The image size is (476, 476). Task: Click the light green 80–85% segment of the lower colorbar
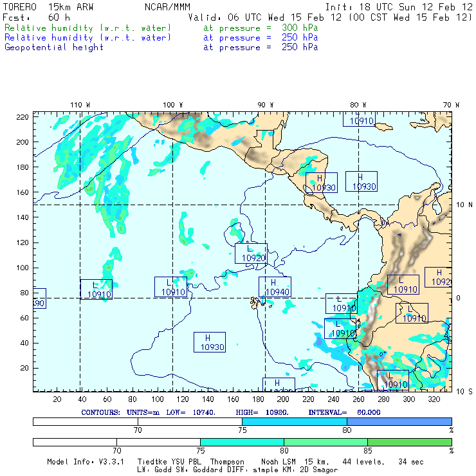(325, 442)
